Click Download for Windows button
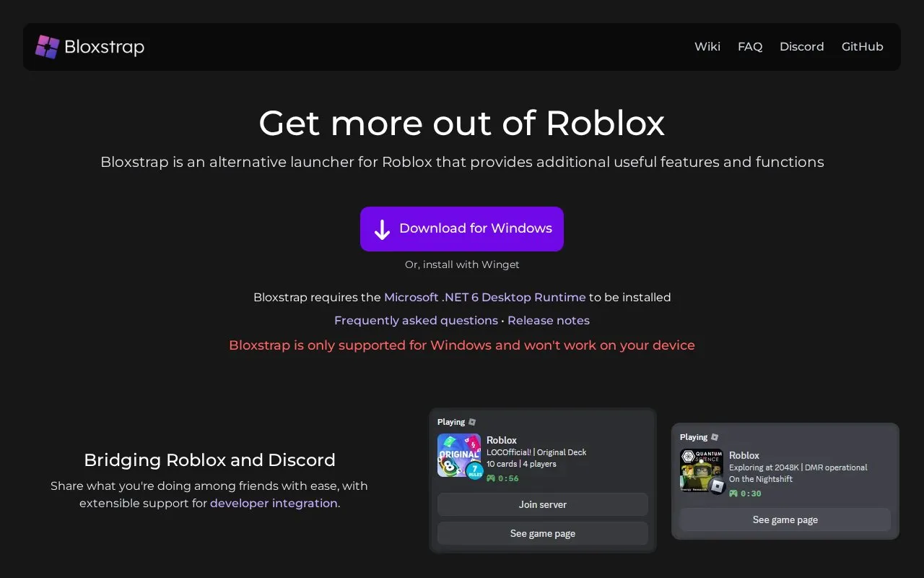This screenshot has height=578, width=924. 462,229
